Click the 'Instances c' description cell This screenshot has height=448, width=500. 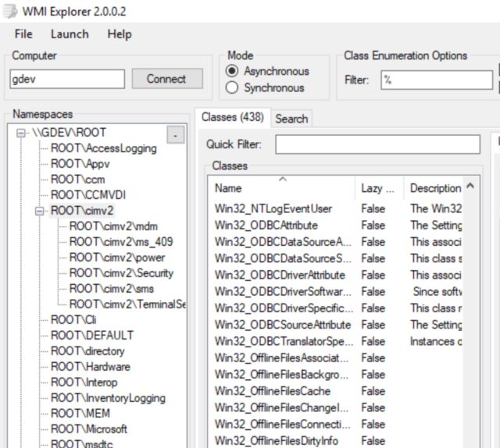click(x=436, y=342)
